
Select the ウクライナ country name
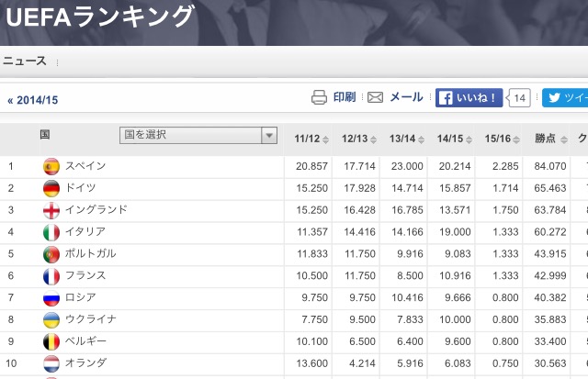click(x=90, y=319)
